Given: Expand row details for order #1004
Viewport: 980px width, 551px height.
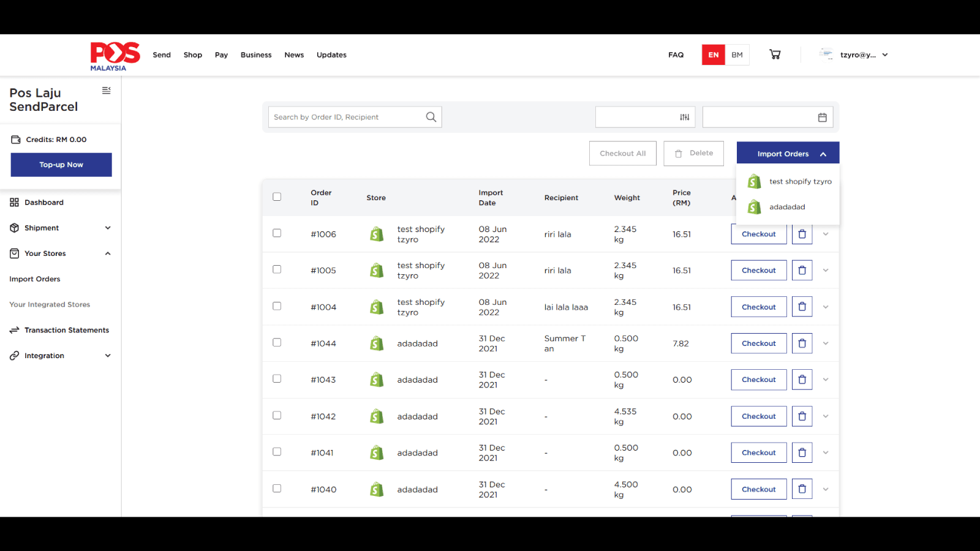Looking at the screenshot, I should tap(826, 307).
